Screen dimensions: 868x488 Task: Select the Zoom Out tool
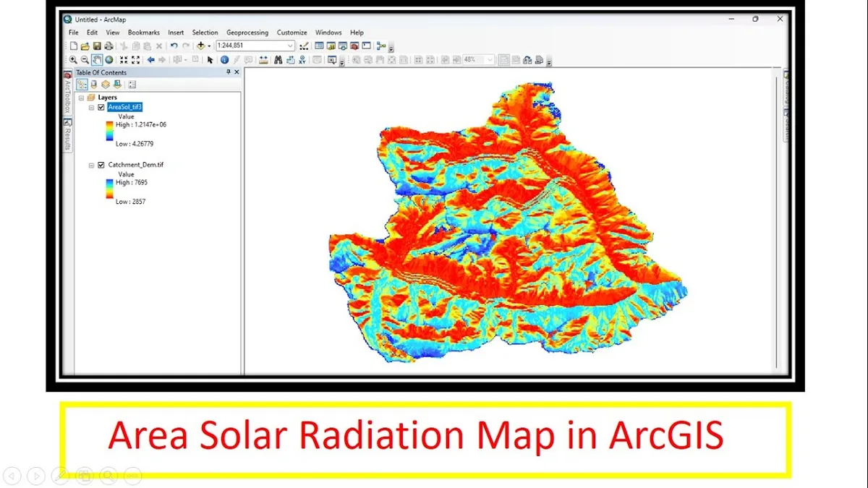pos(85,59)
